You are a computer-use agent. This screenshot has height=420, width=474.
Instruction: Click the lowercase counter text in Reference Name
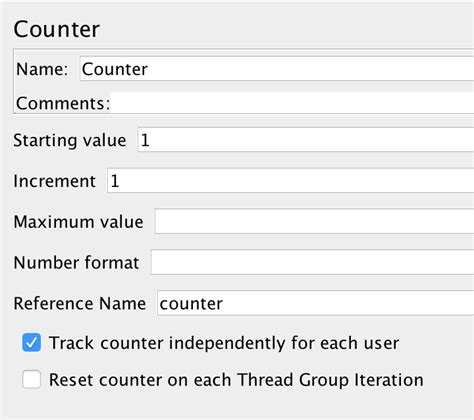click(191, 304)
